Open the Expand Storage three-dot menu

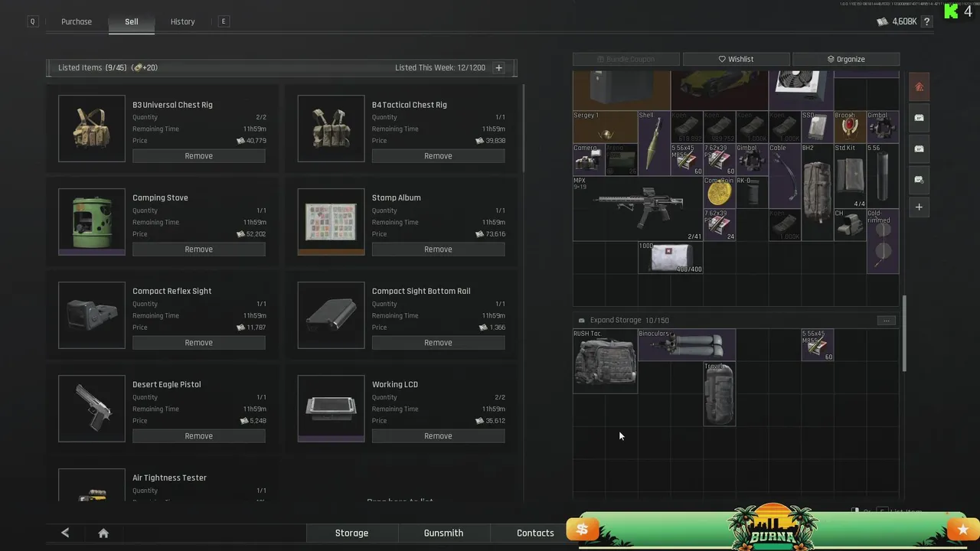point(886,320)
